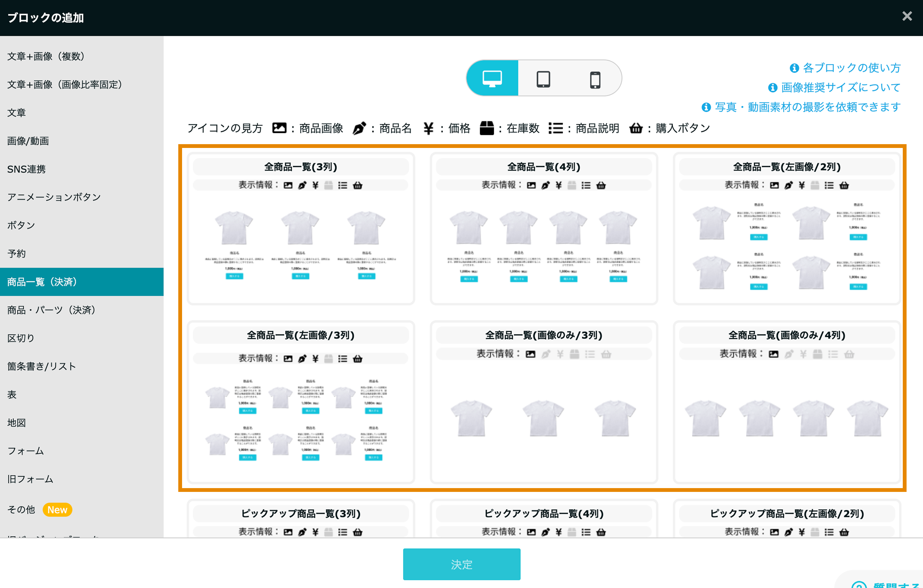
Task: Open 写真・動画素材の撮影を依頼できます link
Action: pyautogui.click(x=801, y=107)
